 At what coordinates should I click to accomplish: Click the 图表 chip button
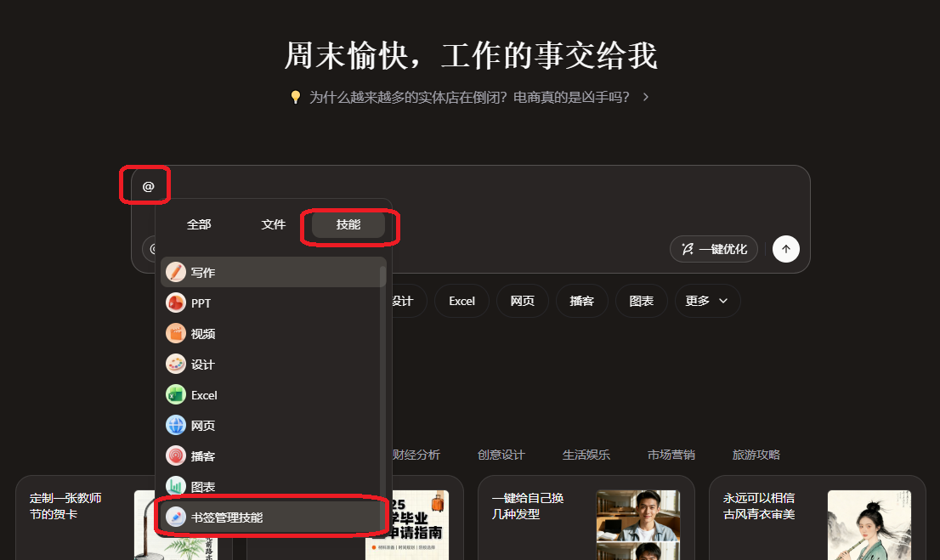click(642, 301)
